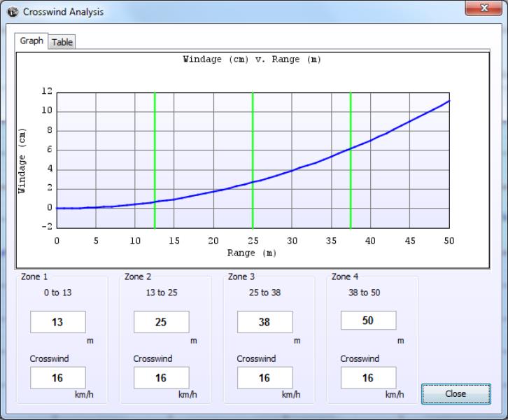Click the Zone 4 label "38 to 50"
508x420 pixels.
click(363, 293)
